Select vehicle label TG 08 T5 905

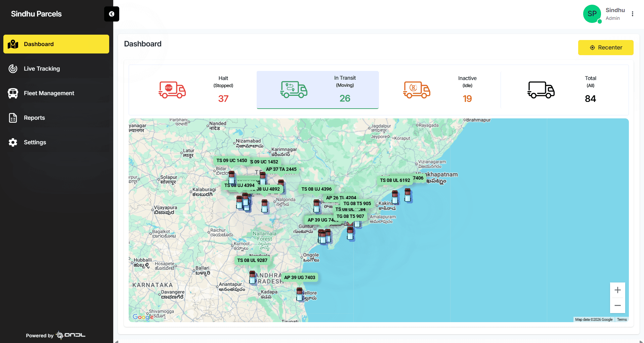tap(357, 203)
